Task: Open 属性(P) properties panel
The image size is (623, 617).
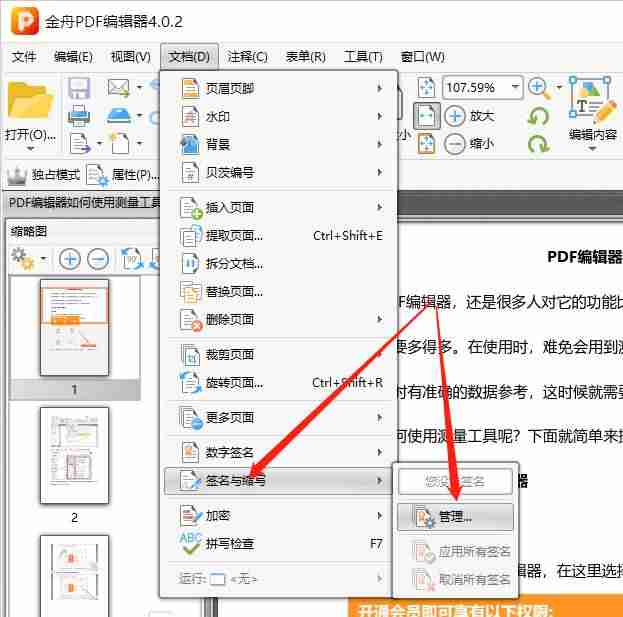Action: [x=123, y=174]
